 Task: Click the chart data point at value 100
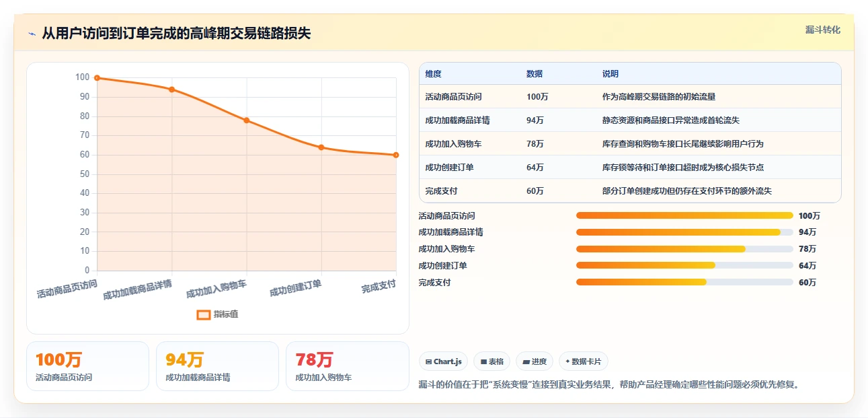[x=97, y=78]
